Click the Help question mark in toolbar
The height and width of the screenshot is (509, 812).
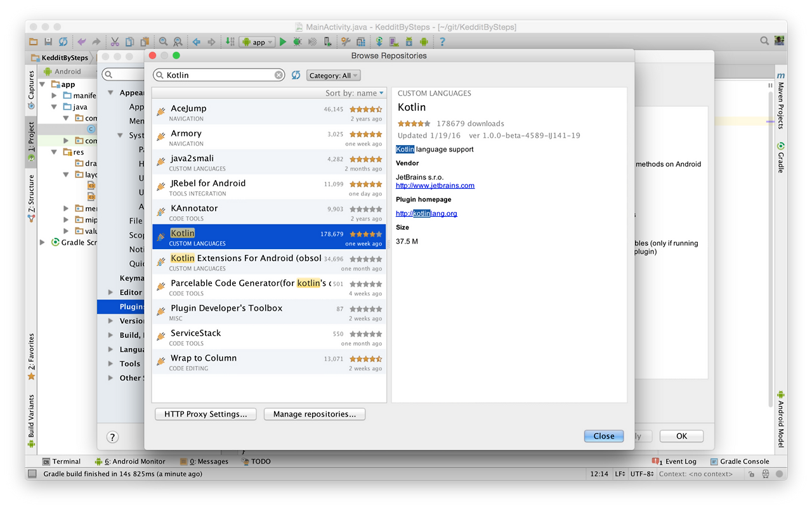coord(442,42)
